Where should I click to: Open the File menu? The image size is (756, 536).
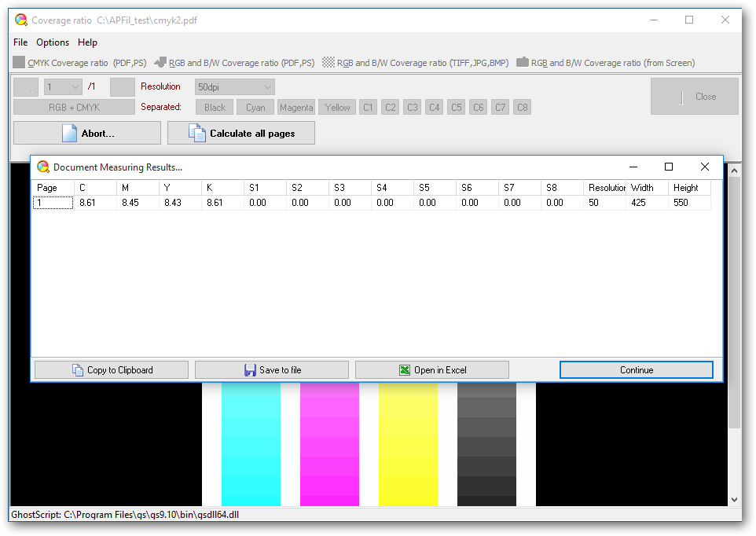tap(20, 42)
